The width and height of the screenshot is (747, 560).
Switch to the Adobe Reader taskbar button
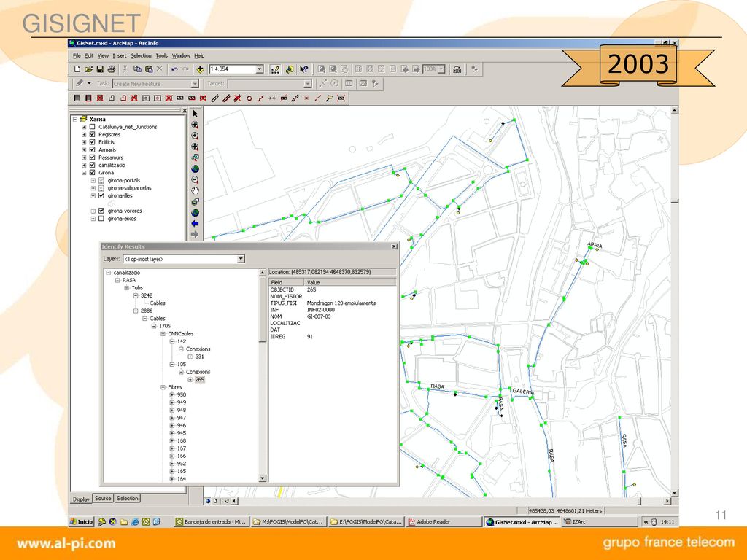coord(443,522)
